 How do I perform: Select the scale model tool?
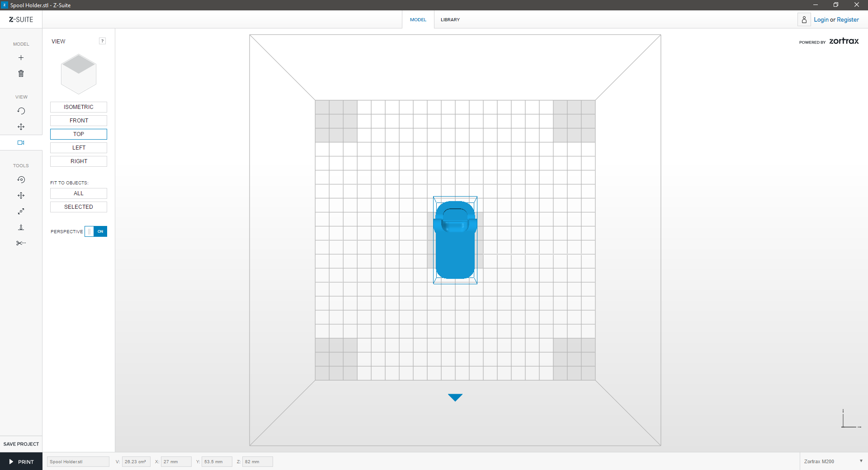(21, 211)
